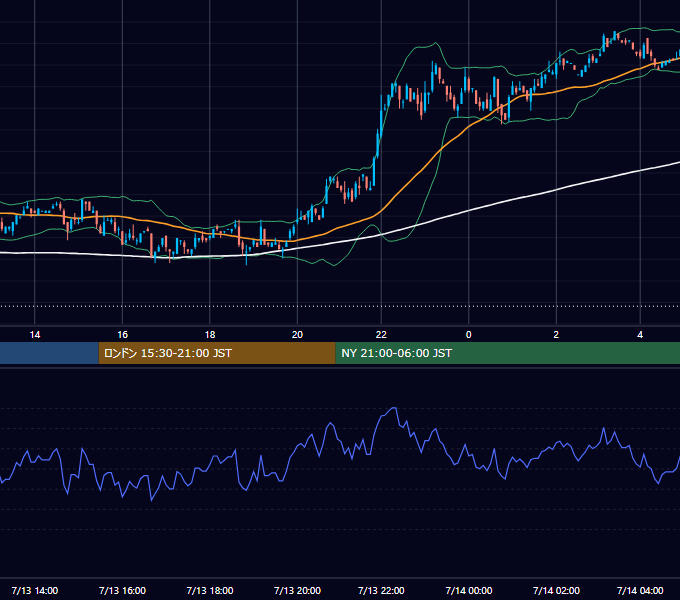680x600 pixels.
Task: Click the blue session bar before London
Action: [49, 353]
